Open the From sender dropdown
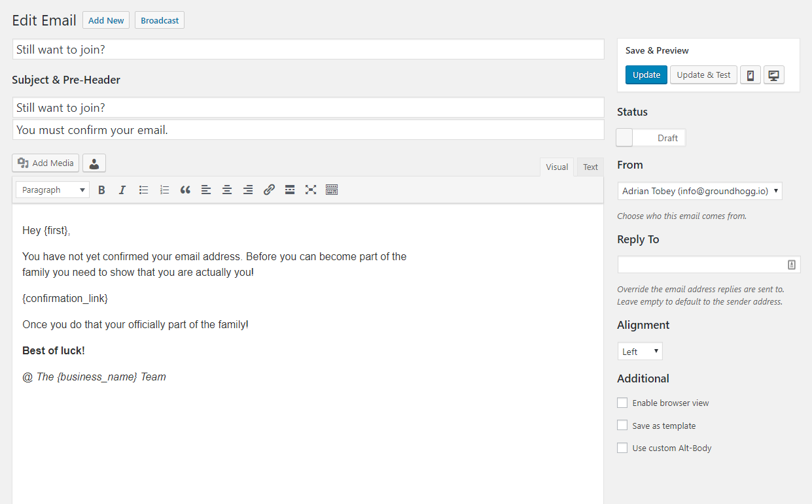 (699, 192)
